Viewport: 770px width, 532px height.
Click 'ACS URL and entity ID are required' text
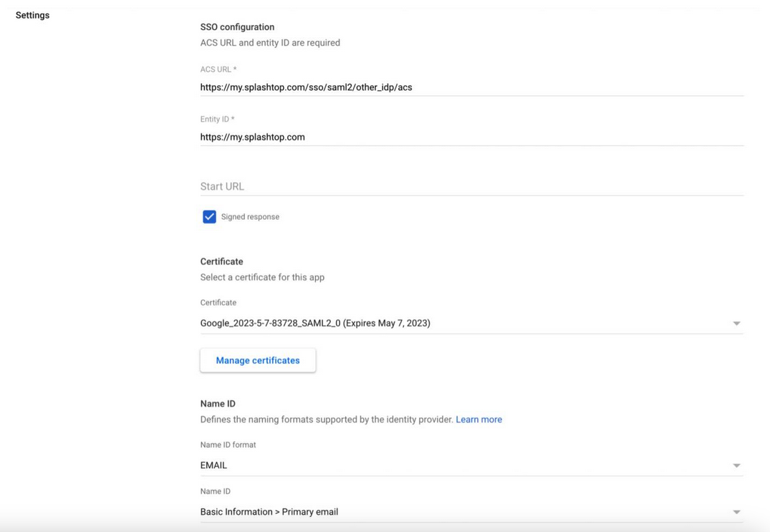point(270,43)
